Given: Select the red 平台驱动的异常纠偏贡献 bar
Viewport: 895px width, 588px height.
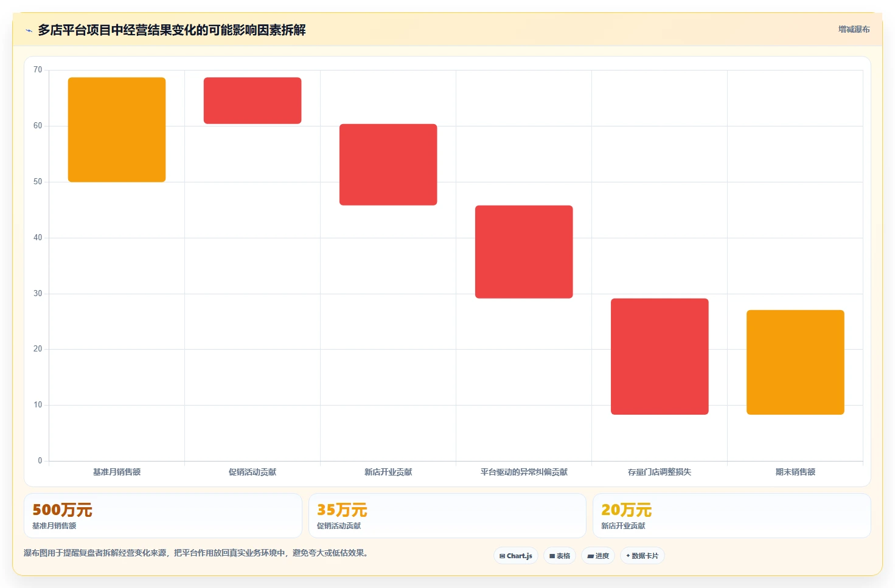Looking at the screenshot, I should click(x=524, y=252).
